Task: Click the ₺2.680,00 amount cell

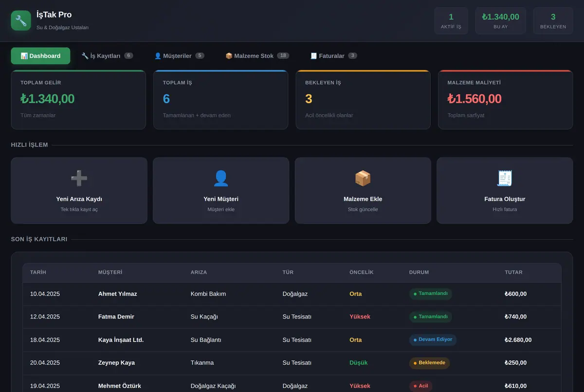Action: (518, 340)
